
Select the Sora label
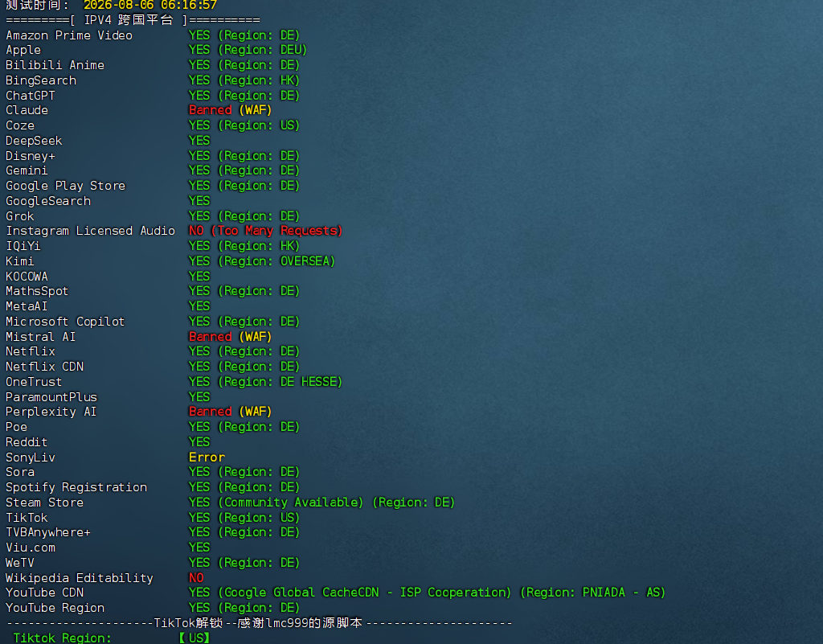(20, 473)
